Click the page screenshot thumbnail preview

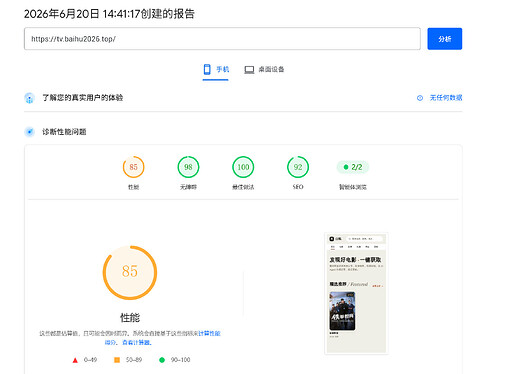(x=356, y=293)
